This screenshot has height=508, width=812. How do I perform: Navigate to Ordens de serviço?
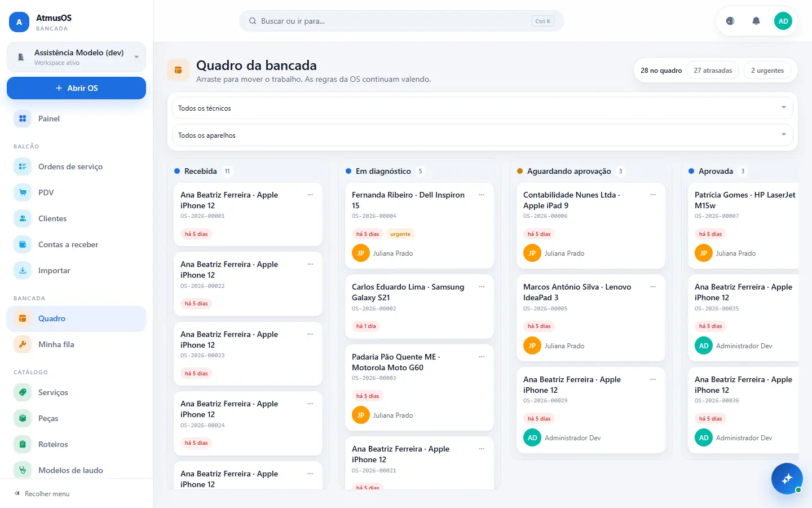pos(76,167)
